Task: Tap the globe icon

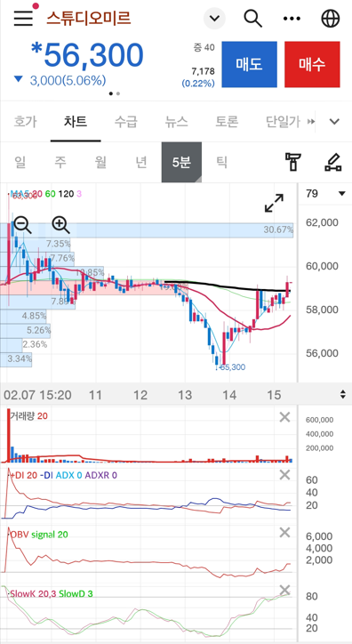Action: (x=331, y=19)
